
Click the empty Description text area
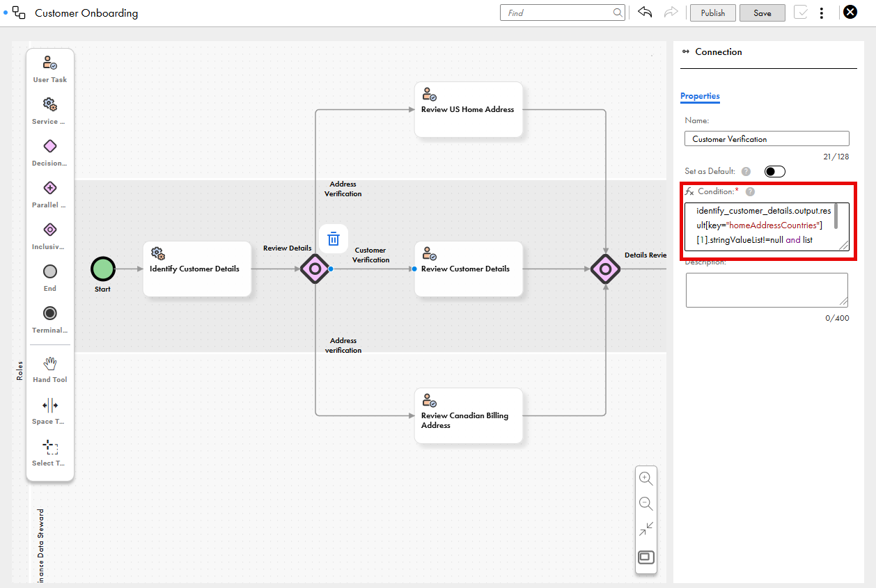pyautogui.click(x=767, y=289)
